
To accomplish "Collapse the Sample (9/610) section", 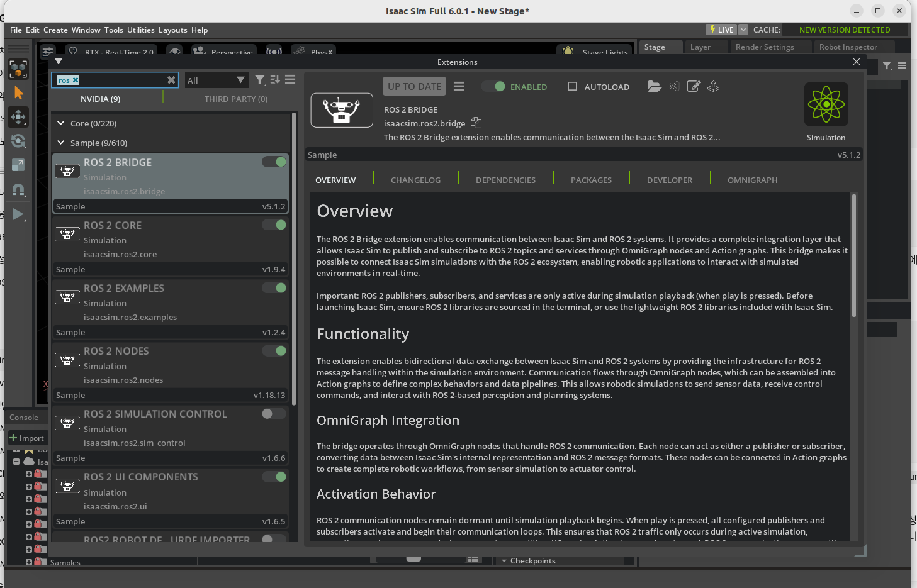I will (x=61, y=143).
